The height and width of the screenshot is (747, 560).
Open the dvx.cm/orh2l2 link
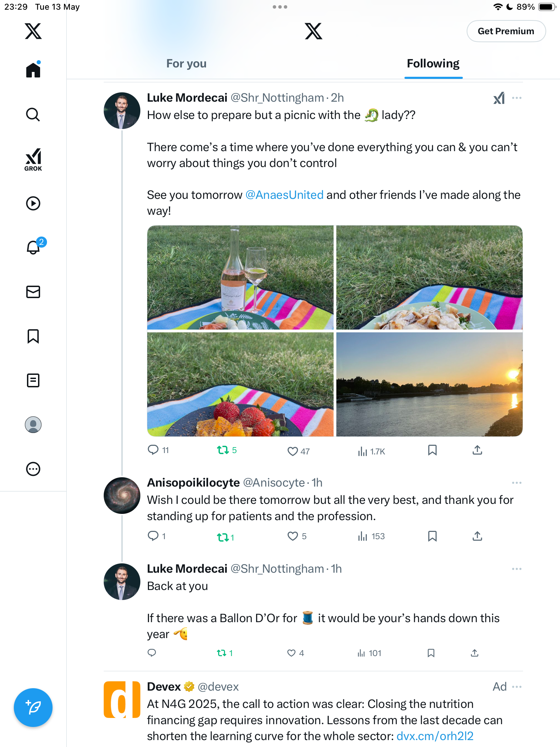(x=435, y=736)
